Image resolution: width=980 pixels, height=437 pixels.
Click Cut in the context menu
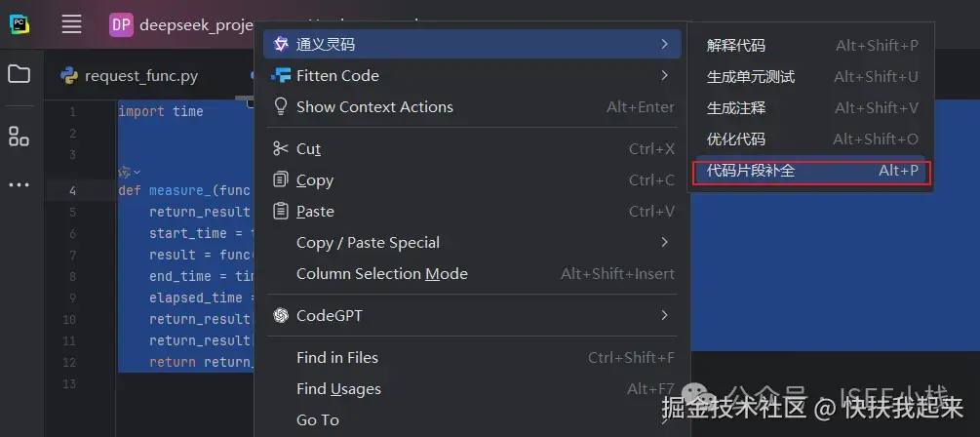tap(308, 148)
